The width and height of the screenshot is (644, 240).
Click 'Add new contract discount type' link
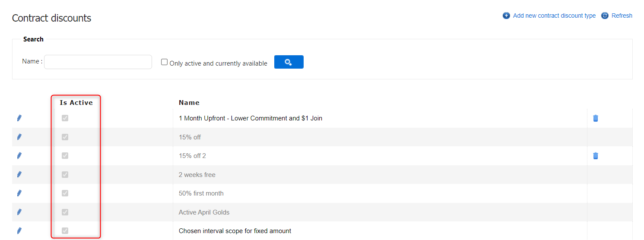[x=554, y=16]
